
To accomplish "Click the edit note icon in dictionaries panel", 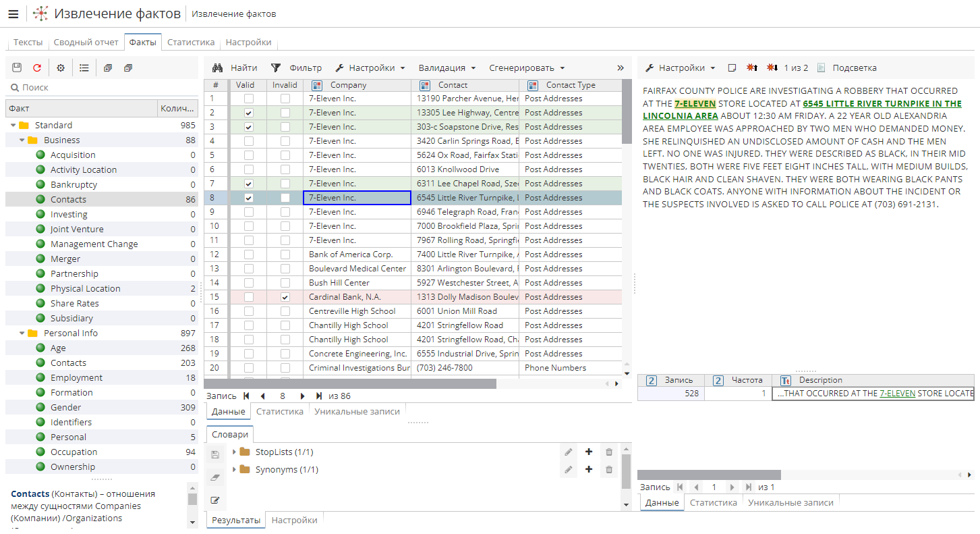I will tap(215, 500).
